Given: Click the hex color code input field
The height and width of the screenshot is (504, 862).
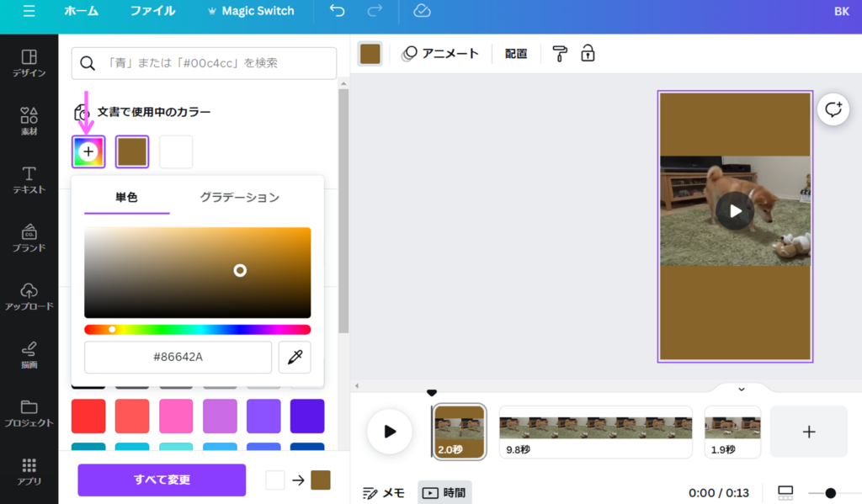Looking at the screenshot, I should [x=178, y=358].
